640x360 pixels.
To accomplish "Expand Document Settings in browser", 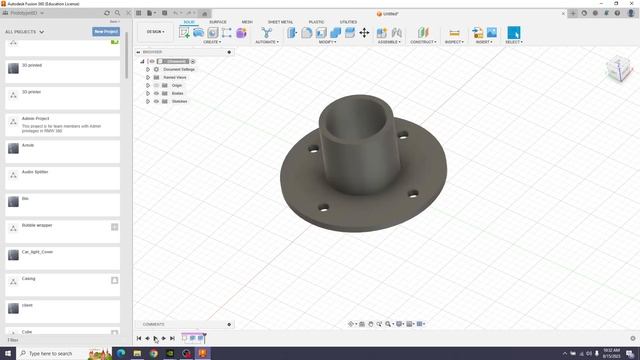I will tap(148, 69).
